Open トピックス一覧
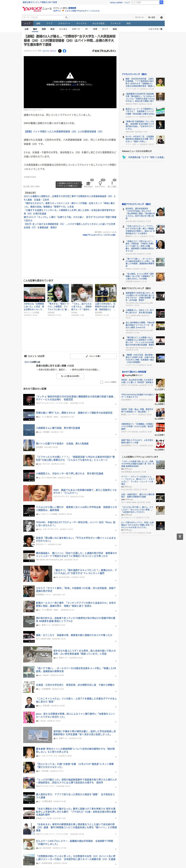Image resolution: width=186 pixels, height=868 pixels. pyautogui.click(x=155, y=29)
